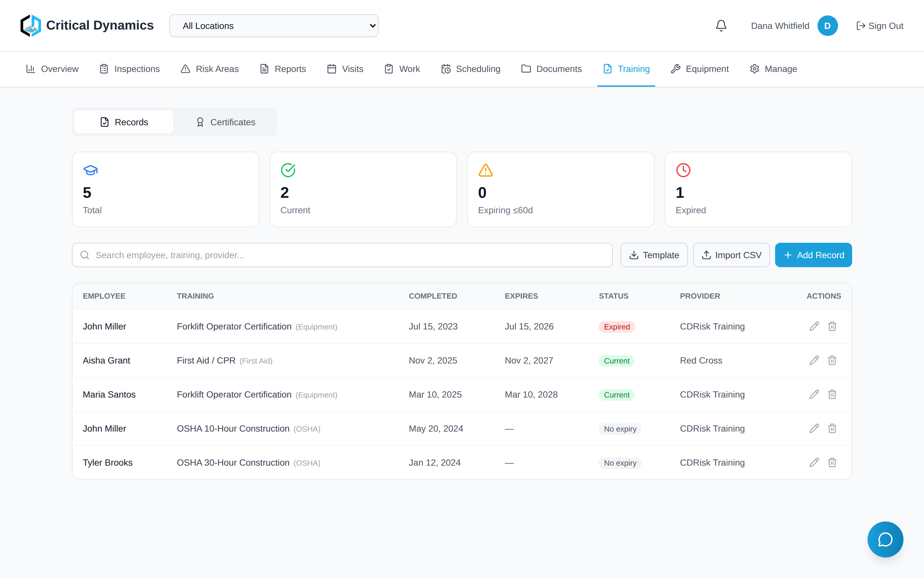Go to the Overview tab
The image size is (924, 578).
(52, 69)
